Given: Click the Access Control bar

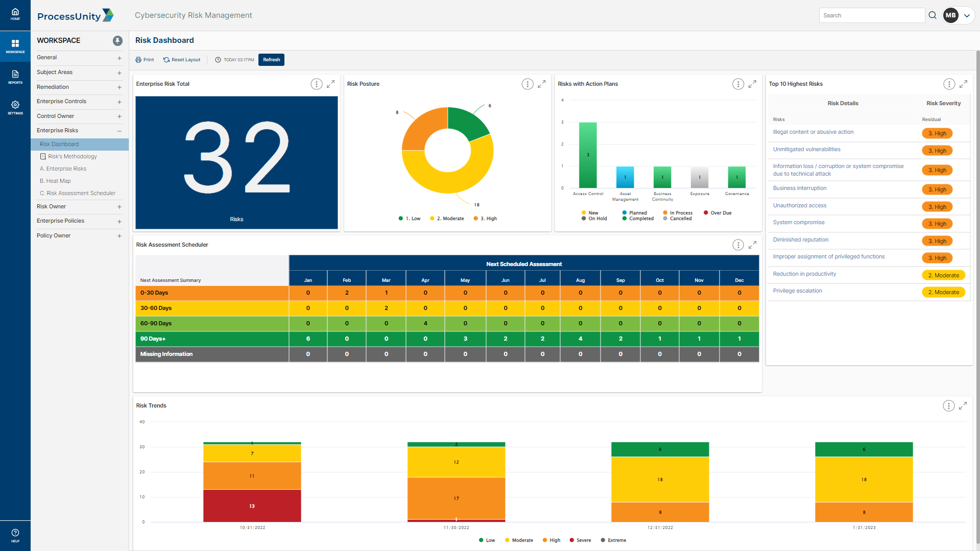Looking at the screenshot, I should [588, 155].
